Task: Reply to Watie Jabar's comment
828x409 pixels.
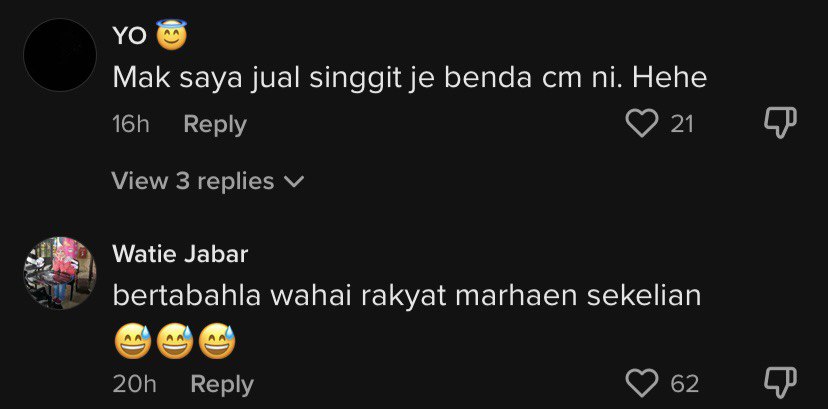Action: pyautogui.click(x=222, y=384)
